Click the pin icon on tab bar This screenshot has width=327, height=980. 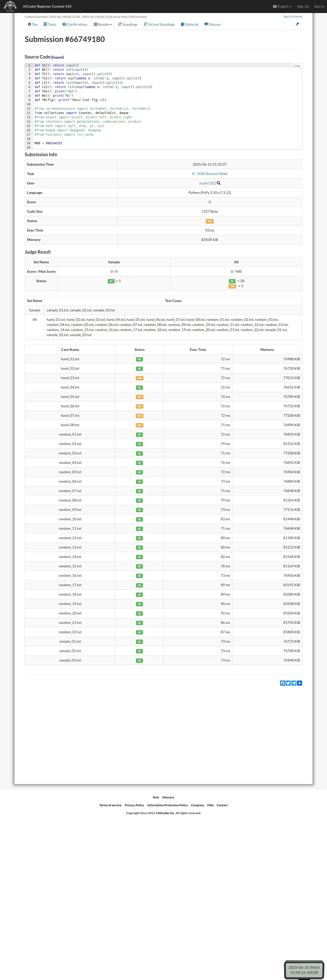[x=297, y=24]
